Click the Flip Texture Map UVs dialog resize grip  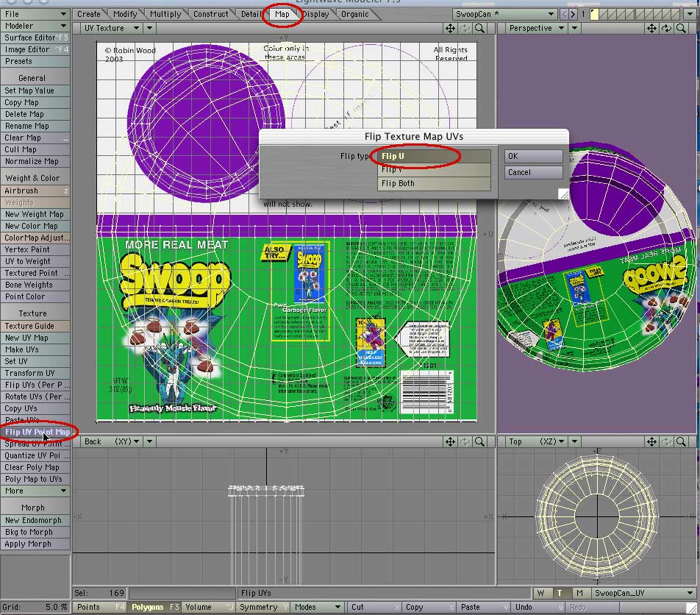(x=563, y=193)
